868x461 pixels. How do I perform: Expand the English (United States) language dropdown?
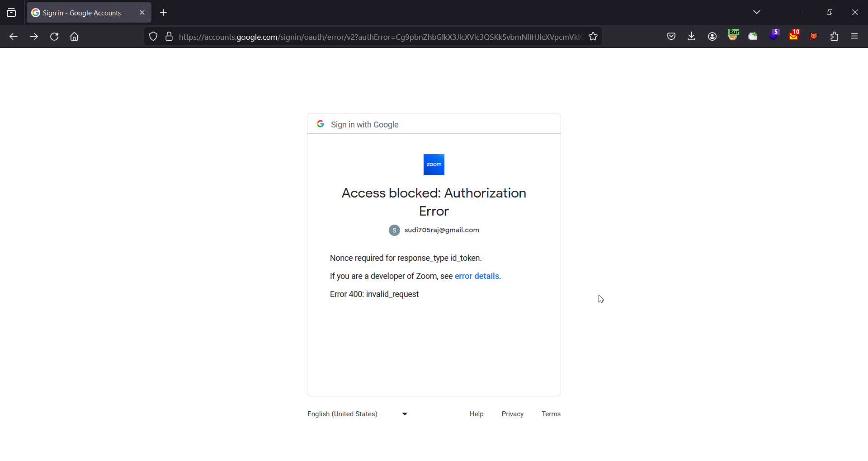pos(358,414)
